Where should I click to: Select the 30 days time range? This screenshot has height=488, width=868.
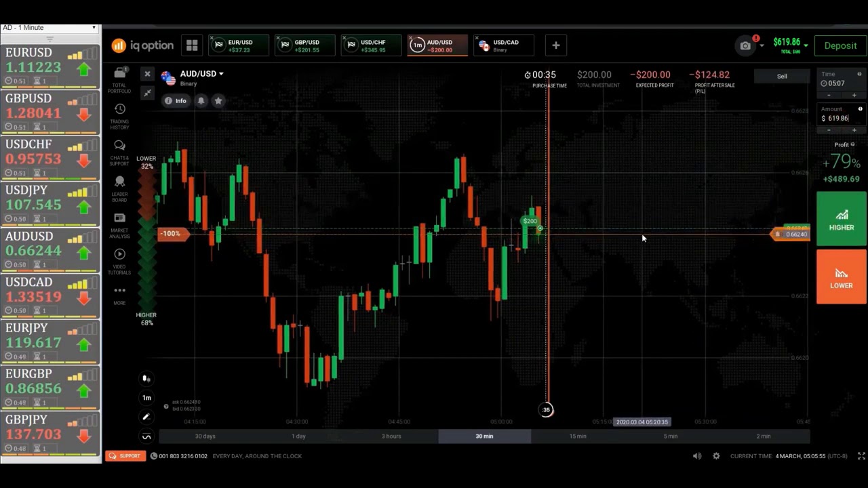pyautogui.click(x=205, y=436)
